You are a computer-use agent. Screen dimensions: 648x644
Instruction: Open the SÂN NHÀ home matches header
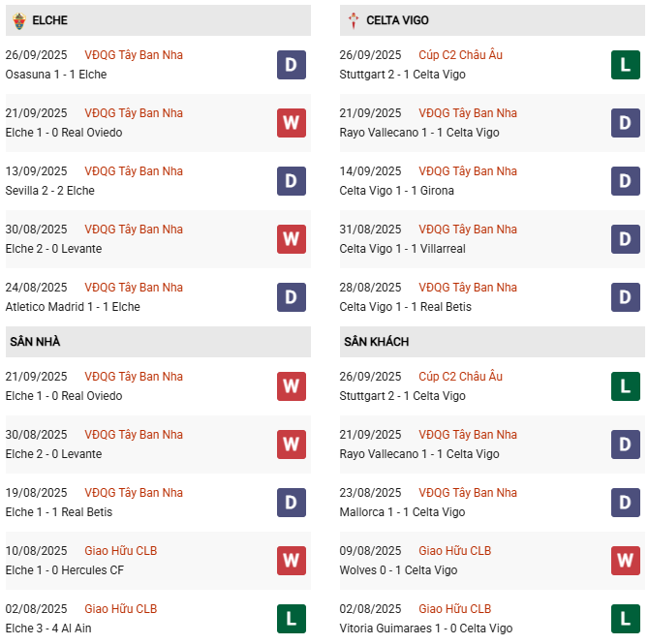(36, 342)
